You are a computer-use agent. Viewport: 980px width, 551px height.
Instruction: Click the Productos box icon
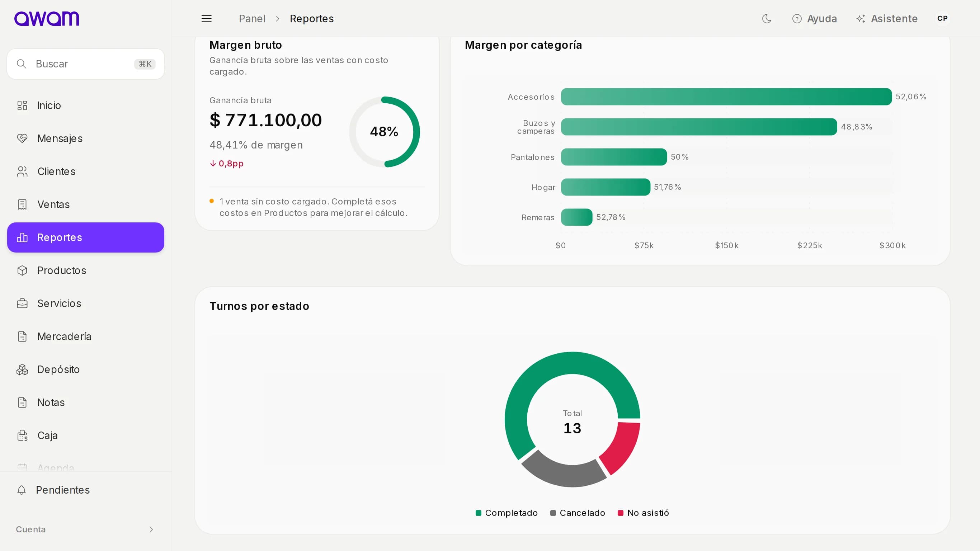[x=22, y=270]
